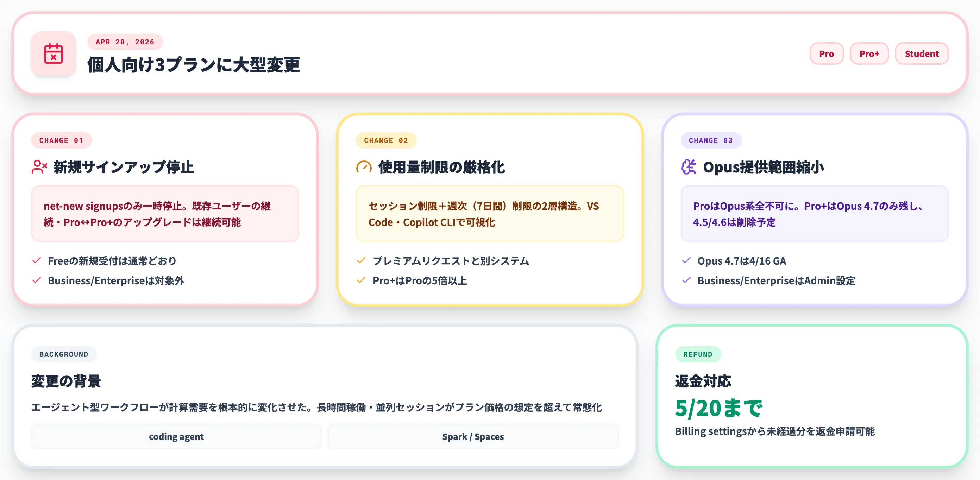The width and height of the screenshot is (980, 480).
Task: Switch to the REFUND section
Action: 698,354
